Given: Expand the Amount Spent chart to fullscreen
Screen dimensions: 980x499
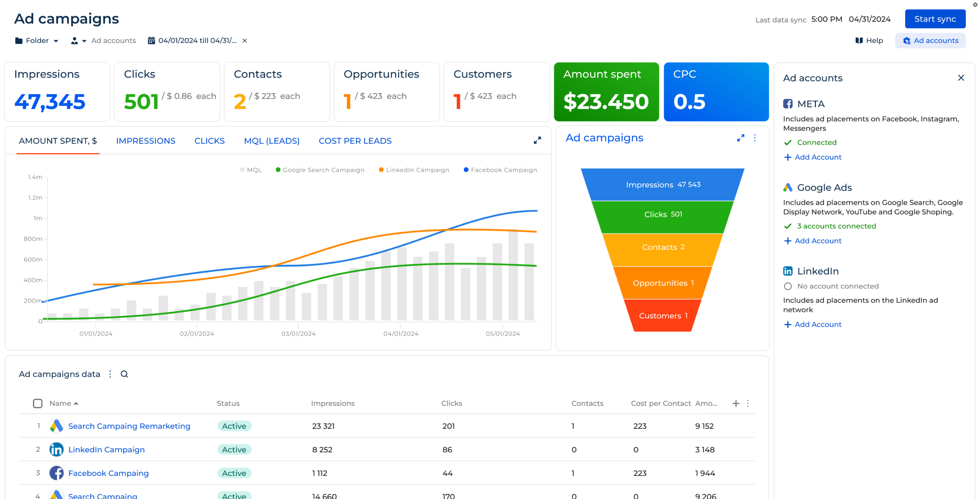Looking at the screenshot, I should (x=537, y=140).
